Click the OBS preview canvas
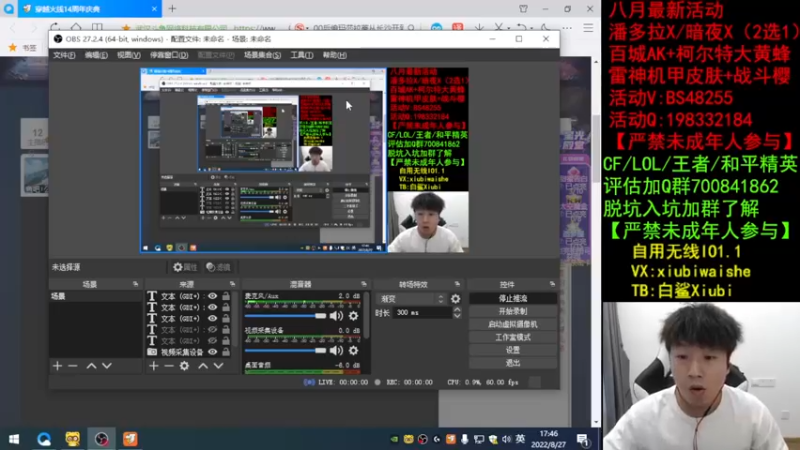This screenshot has height=450, width=800. (305, 160)
